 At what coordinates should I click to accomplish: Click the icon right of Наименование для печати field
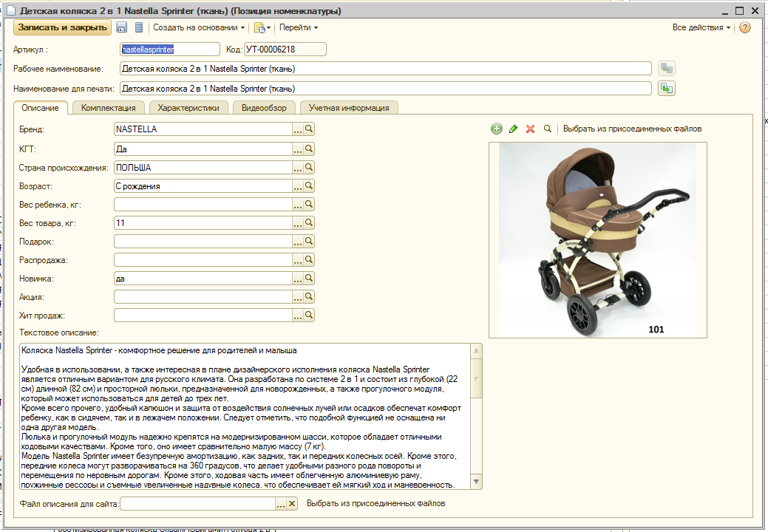[x=667, y=89]
